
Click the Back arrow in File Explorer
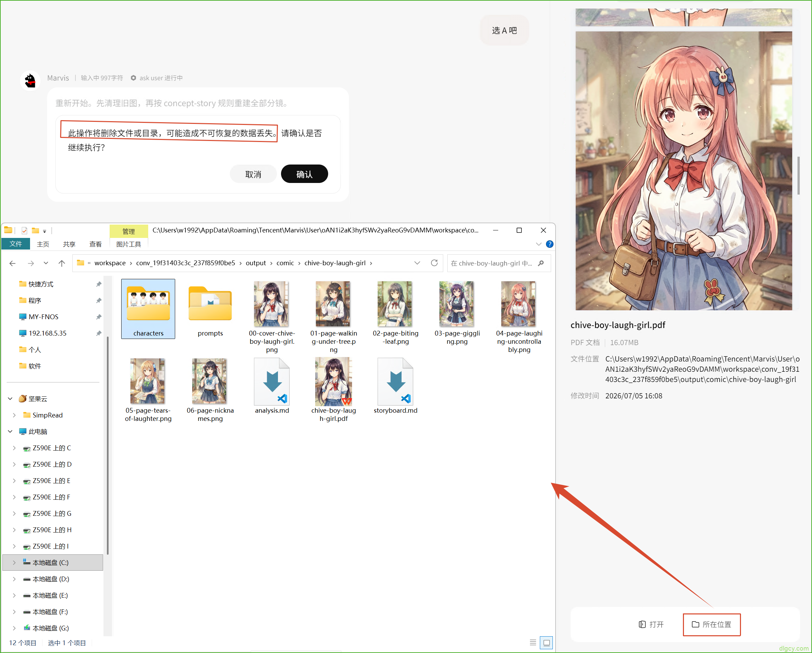click(x=12, y=263)
